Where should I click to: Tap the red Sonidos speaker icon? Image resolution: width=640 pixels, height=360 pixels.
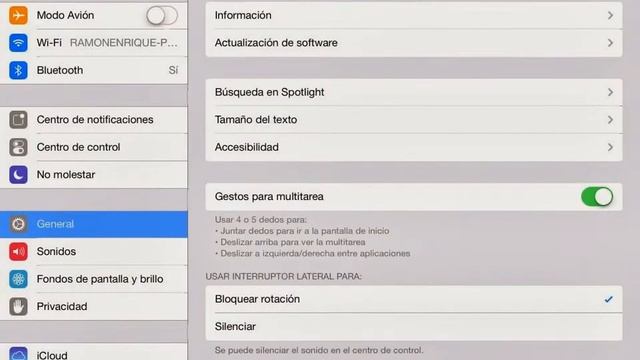point(18,251)
